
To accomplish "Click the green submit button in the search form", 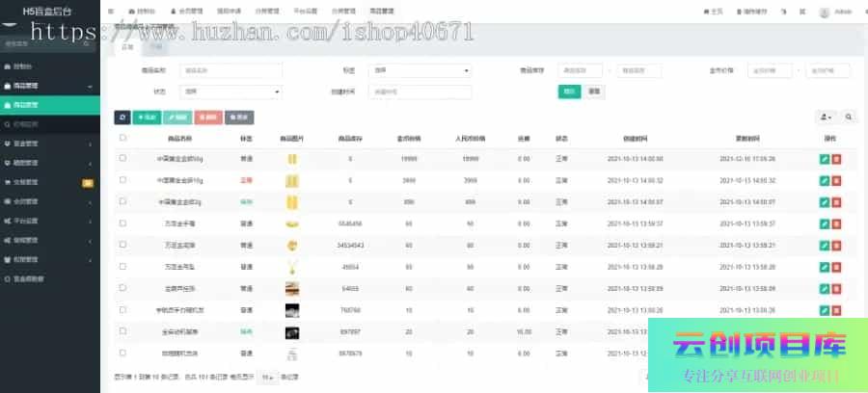I will (569, 92).
